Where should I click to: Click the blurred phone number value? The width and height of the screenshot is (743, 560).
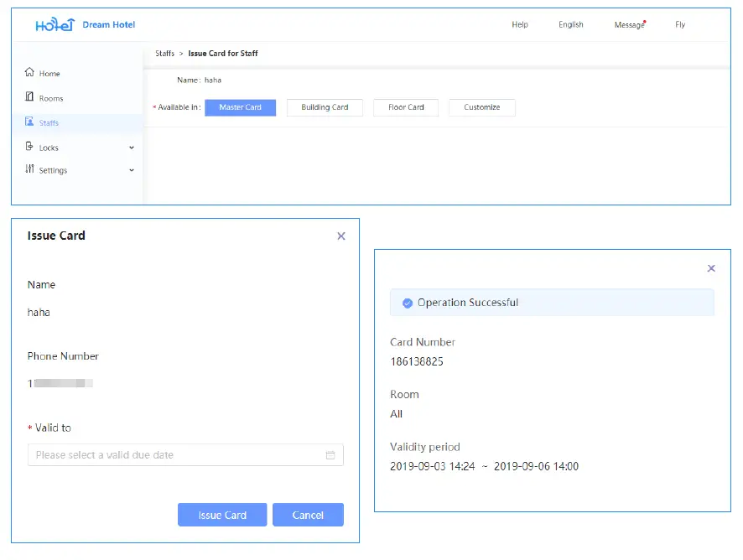pyautogui.click(x=60, y=383)
